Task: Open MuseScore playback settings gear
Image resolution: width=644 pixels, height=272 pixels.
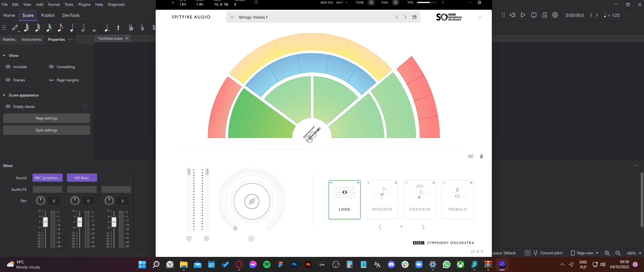Action: 555,15
